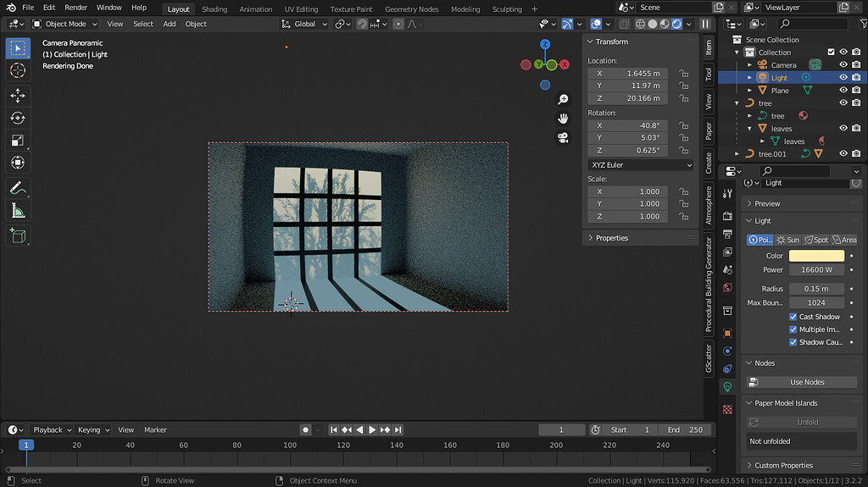Open the Marker menu in timeline
This screenshot has width=868, height=487.
pyautogui.click(x=155, y=430)
